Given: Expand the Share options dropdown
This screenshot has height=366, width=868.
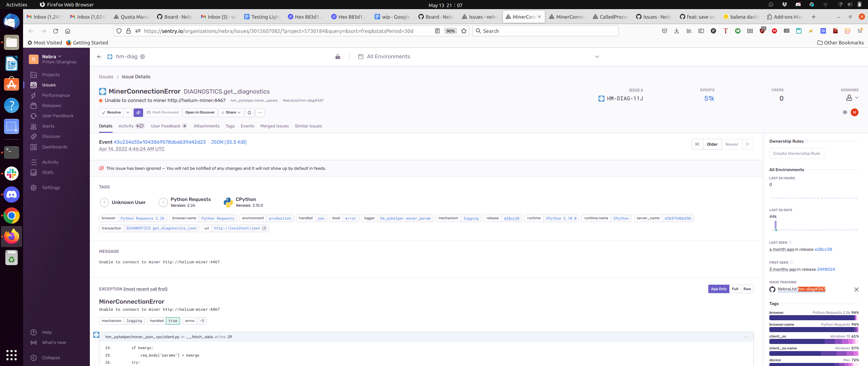Looking at the screenshot, I should click(x=240, y=113).
